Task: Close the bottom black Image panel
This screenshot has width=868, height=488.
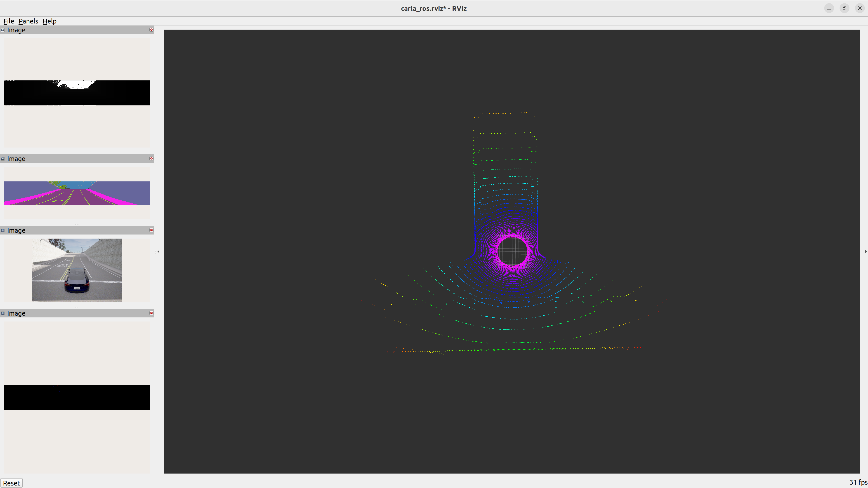Action: click(151, 313)
